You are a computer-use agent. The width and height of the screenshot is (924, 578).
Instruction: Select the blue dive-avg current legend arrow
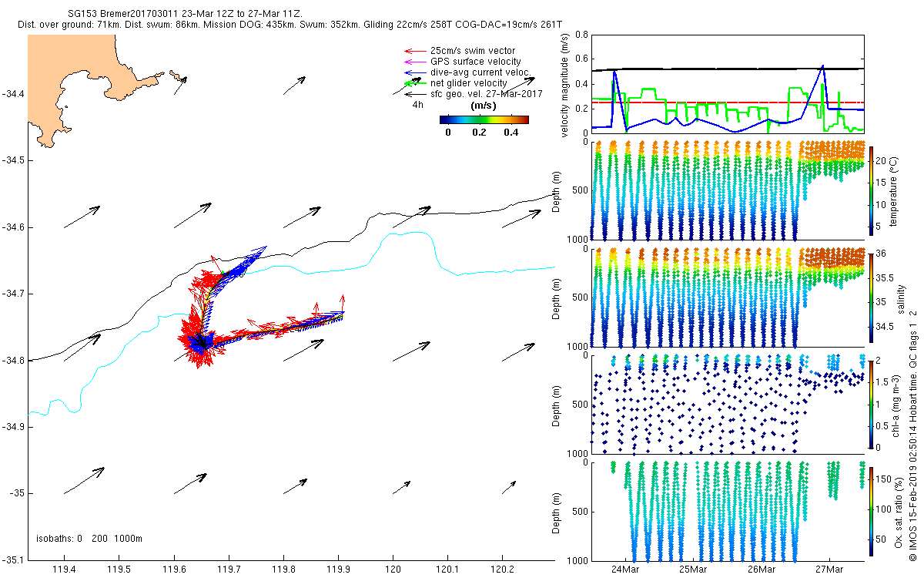pyautogui.click(x=416, y=72)
